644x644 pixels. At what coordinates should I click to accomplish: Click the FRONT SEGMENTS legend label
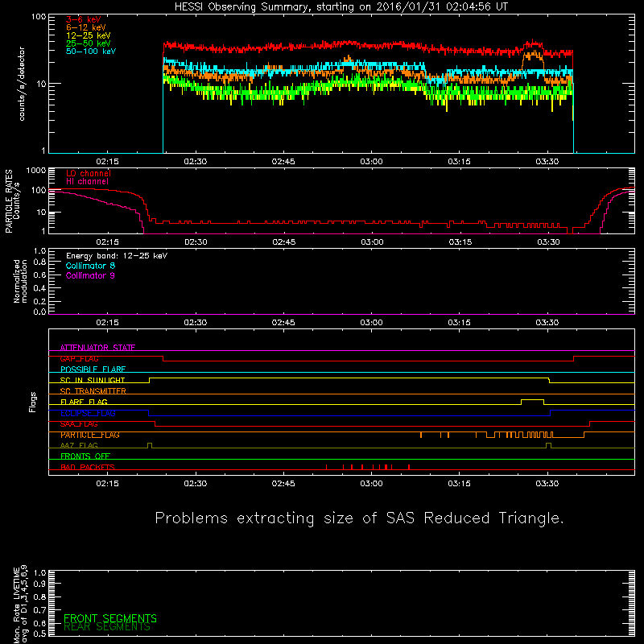click(110, 618)
